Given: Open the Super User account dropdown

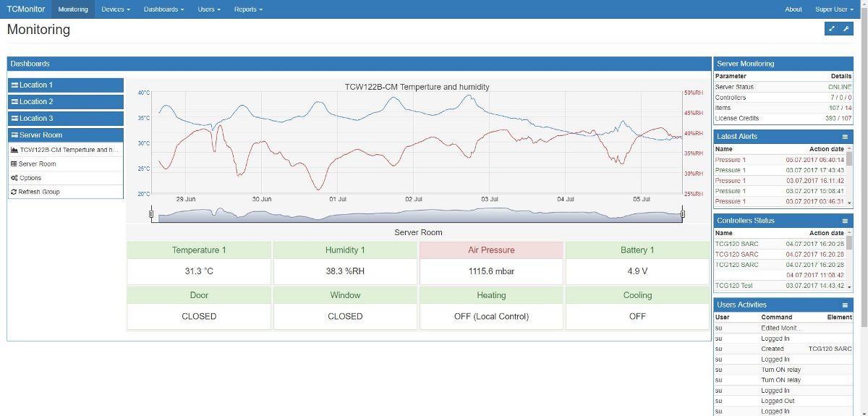Looking at the screenshot, I should point(834,9).
